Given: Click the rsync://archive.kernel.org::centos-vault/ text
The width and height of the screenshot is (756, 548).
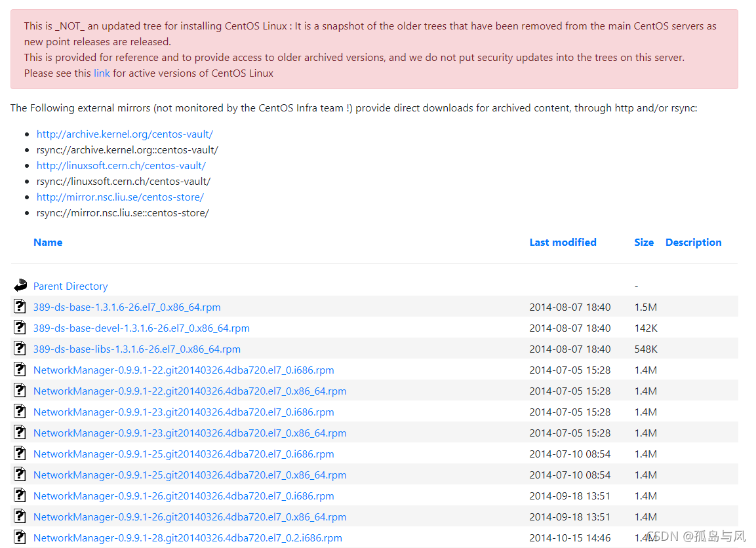Looking at the screenshot, I should 127,150.
